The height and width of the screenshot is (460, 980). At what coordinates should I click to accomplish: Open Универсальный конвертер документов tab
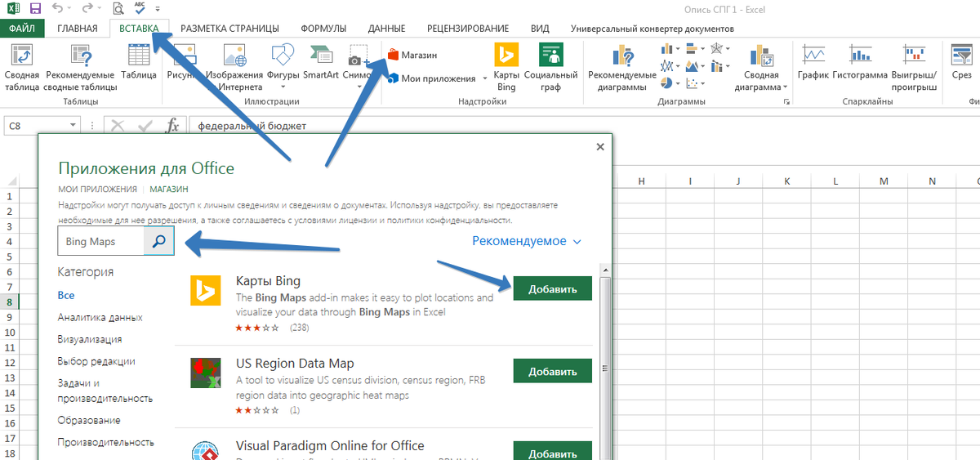652,29
